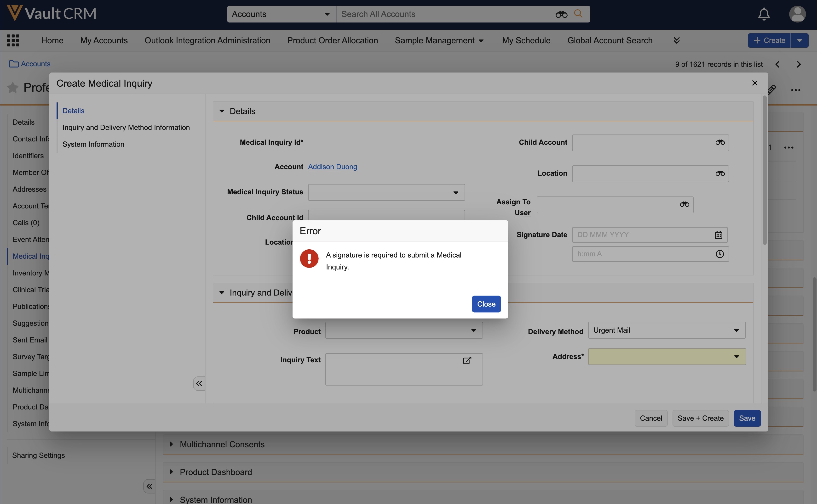Open the Sample Management menu
Screen dimensions: 817x504
click(x=439, y=40)
